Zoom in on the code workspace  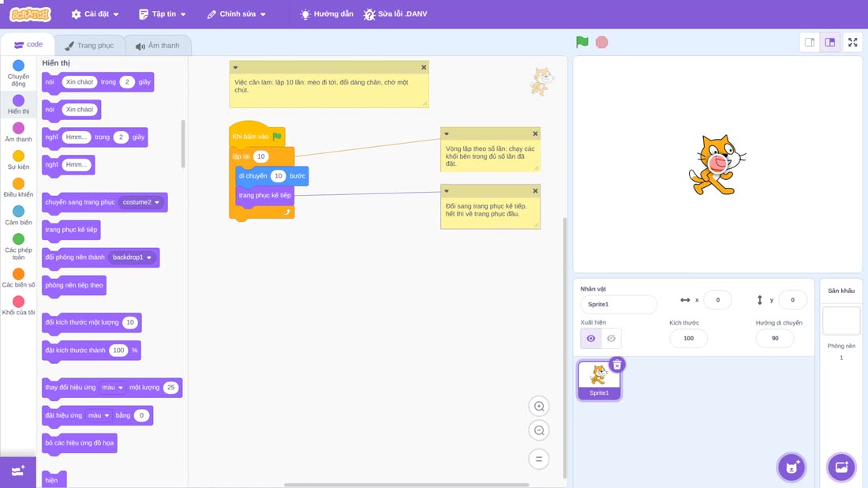pos(539,407)
